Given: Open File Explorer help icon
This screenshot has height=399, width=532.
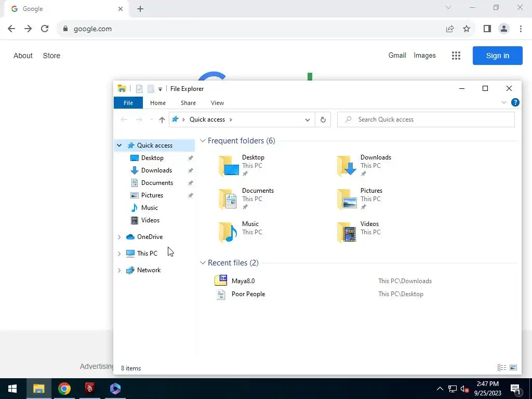Looking at the screenshot, I should click(x=515, y=102).
